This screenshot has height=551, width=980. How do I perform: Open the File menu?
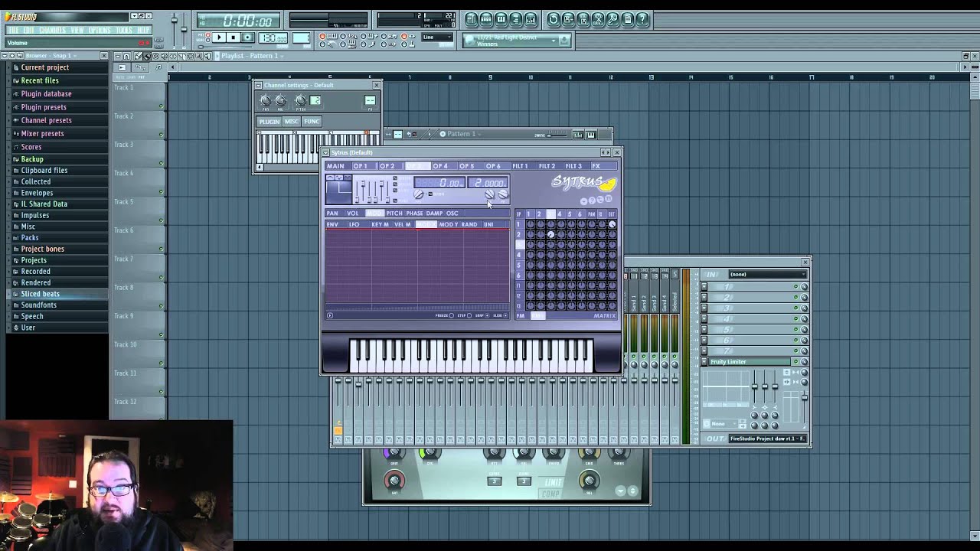(x=13, y=30)
